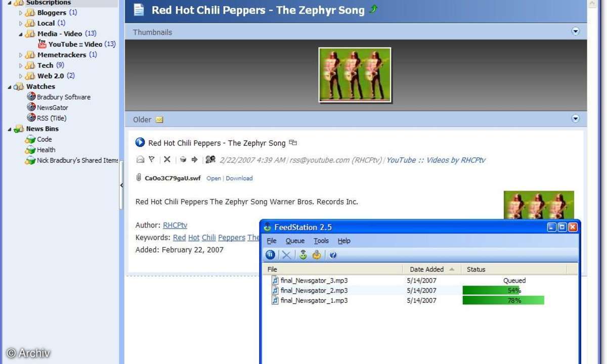Expand the Local folder

[x=21, y=23]
